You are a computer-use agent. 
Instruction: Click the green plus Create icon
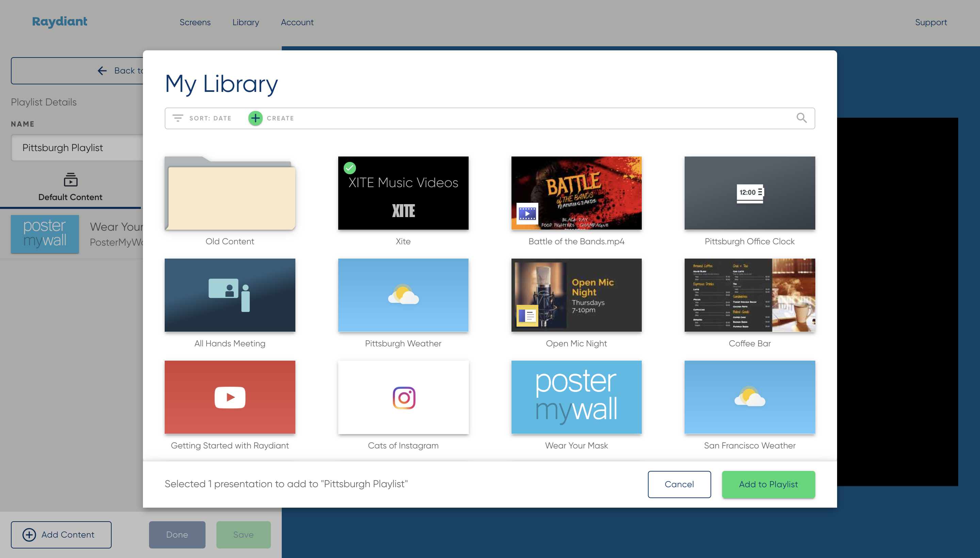click(255, 118)
